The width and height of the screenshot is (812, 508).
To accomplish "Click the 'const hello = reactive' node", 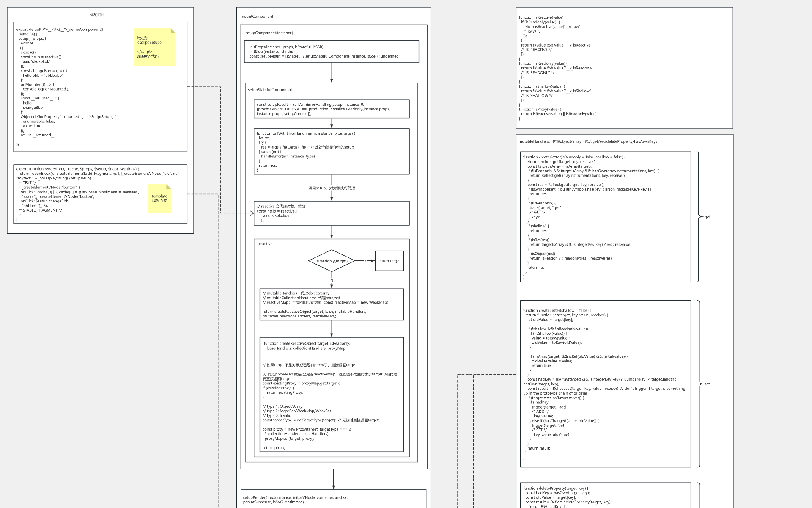I will pos(332,213).
